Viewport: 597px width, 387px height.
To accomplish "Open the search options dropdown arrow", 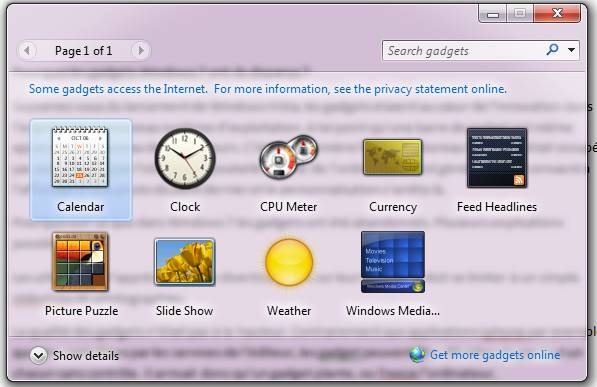I will [571, 50].
